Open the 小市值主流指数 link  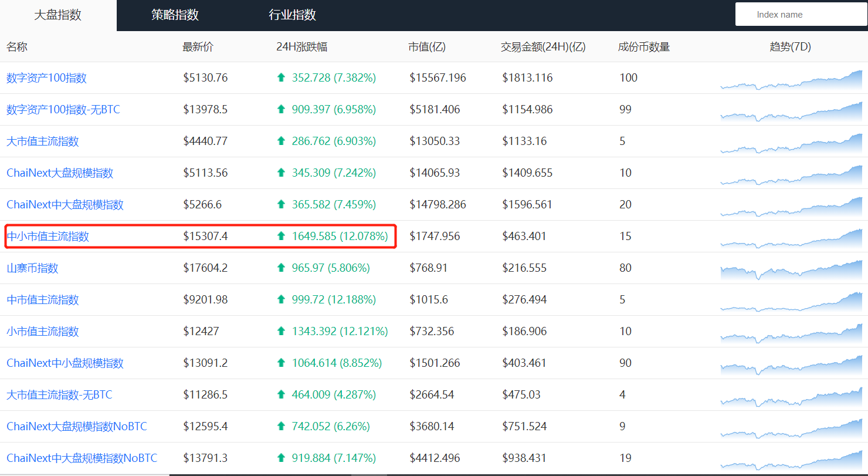coord(42,332)
